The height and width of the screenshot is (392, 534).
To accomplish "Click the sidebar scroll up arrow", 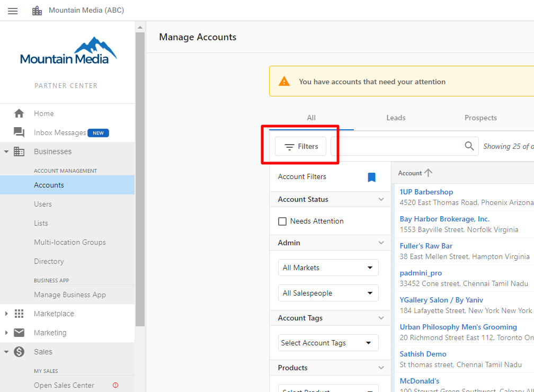I will (x=140, y=27).
